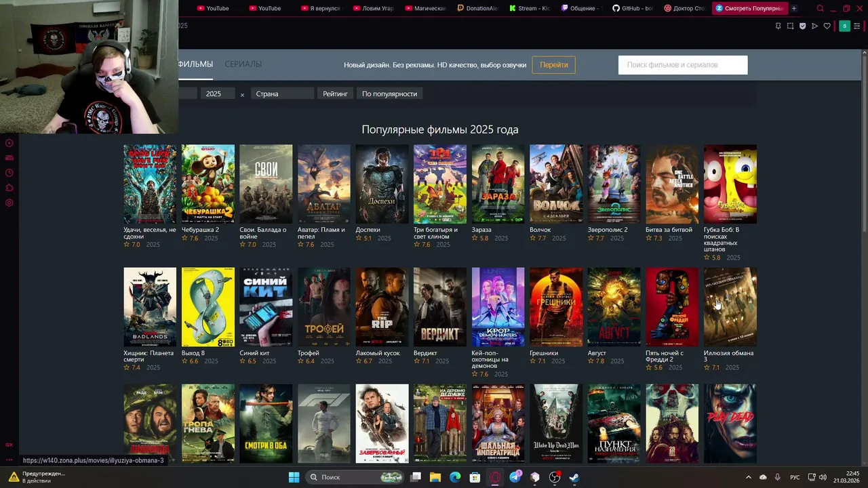Open the browser easy setup menu icon

pos(858,26)
